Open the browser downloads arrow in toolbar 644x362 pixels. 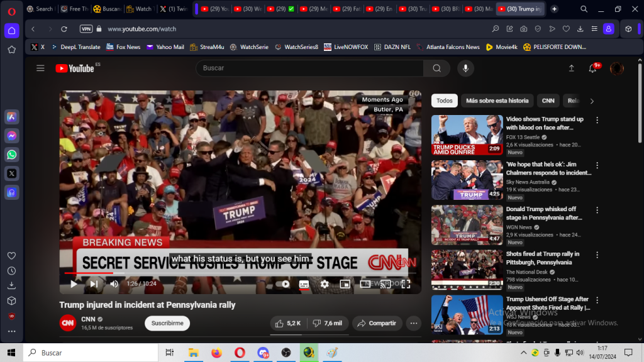580,29
